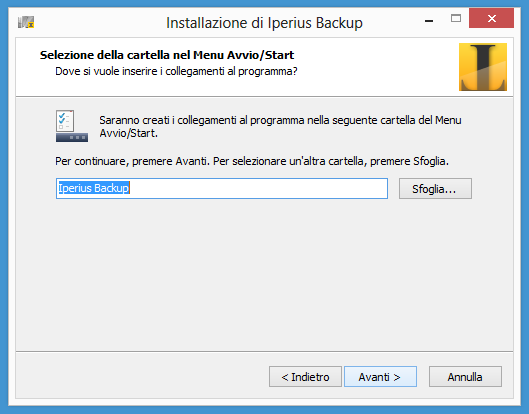Close the installer with the red X
Viewport: 529px width, 414px height.
point(491,18)
